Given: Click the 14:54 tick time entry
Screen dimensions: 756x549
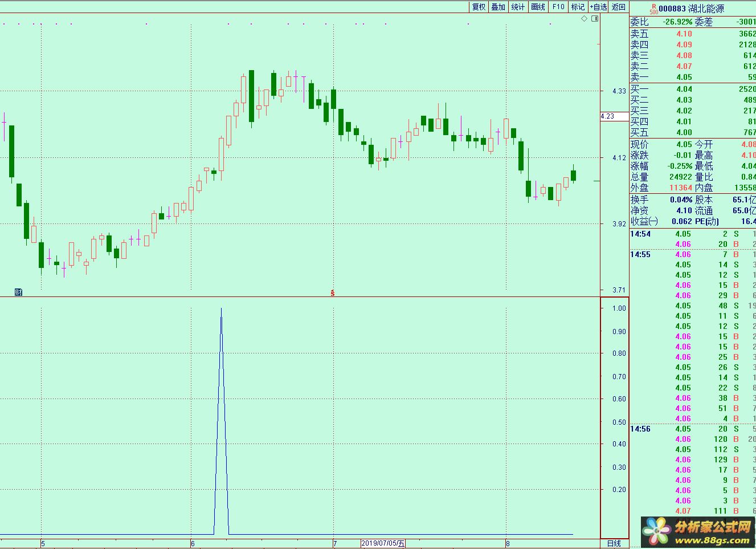Looking at the screenshot, I should [640, 234].
